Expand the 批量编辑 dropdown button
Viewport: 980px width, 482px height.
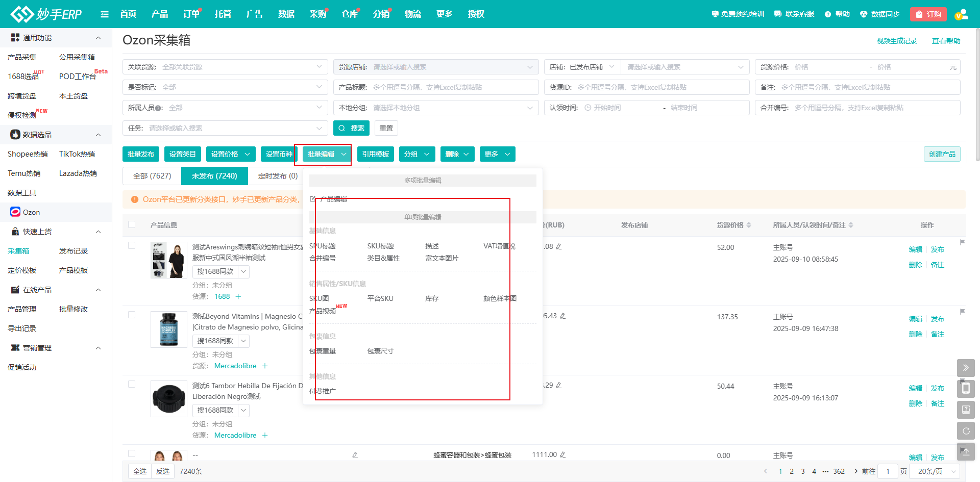327,154
